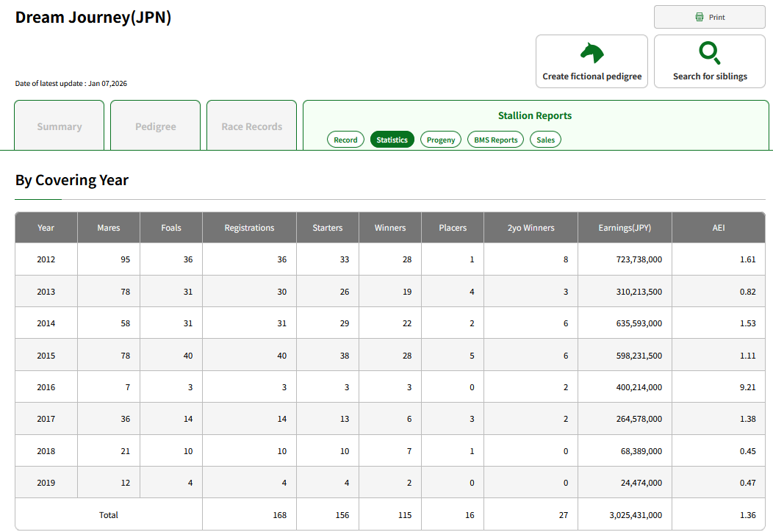Select the Statistics sub-tab
773x532 pixels.
pyautogui.click(x=392, y=140)
